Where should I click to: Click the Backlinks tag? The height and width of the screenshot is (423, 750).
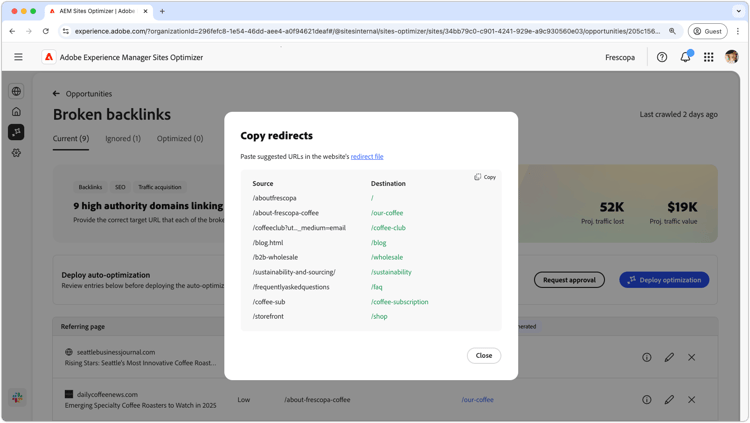pyautogui.click(x=90, y=187)
